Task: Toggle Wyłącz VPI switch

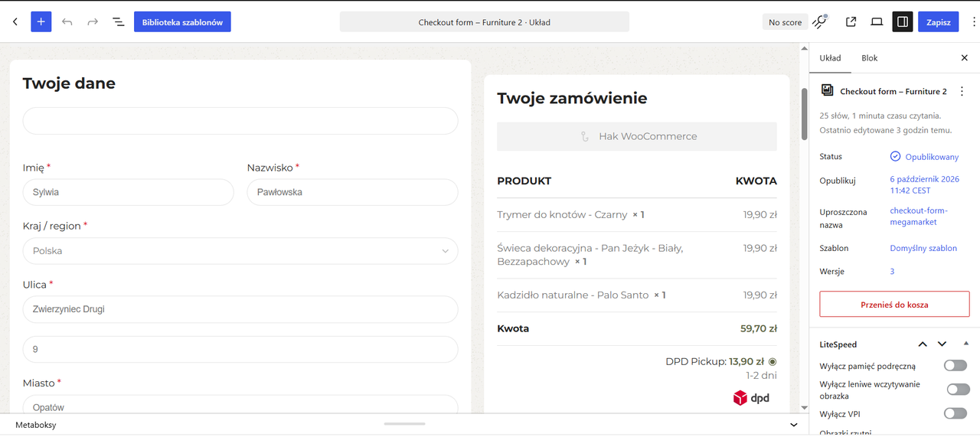Action: click(x=955, y=413)
